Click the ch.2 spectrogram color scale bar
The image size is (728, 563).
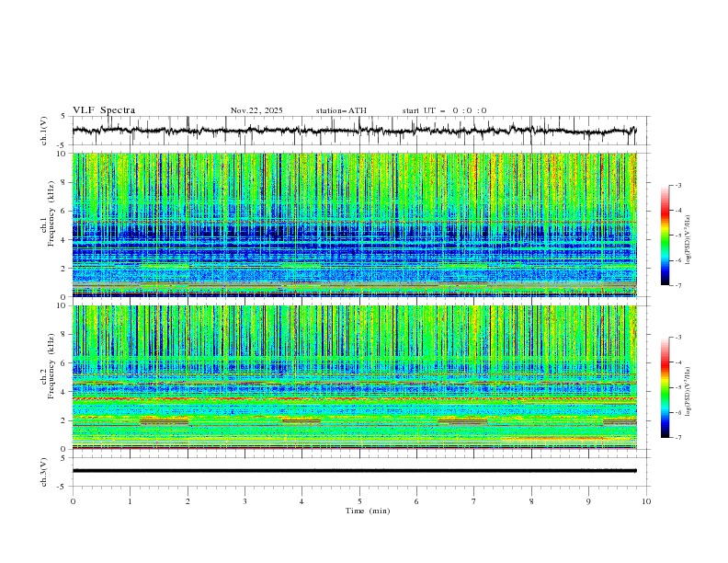665,387
